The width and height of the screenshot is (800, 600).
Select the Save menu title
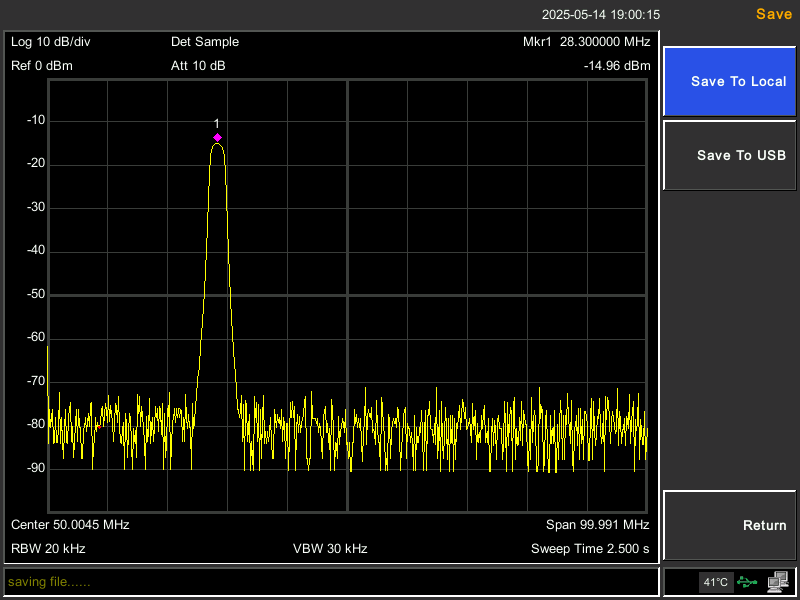point(773,14)
